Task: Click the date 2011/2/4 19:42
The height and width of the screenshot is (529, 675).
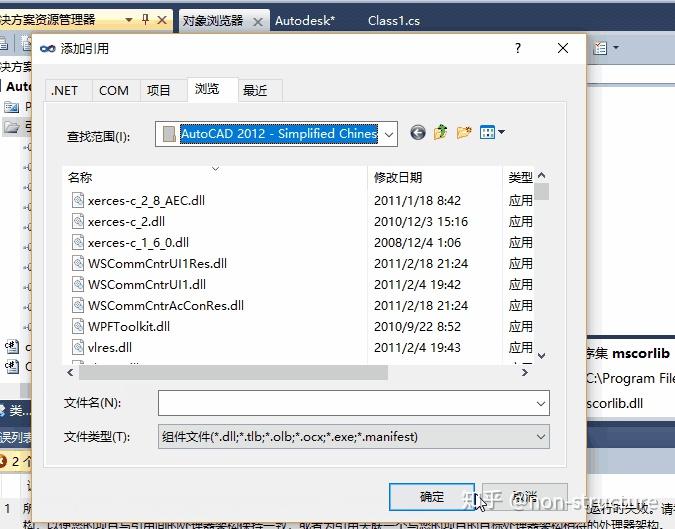Action: click(x=417, y=285)
